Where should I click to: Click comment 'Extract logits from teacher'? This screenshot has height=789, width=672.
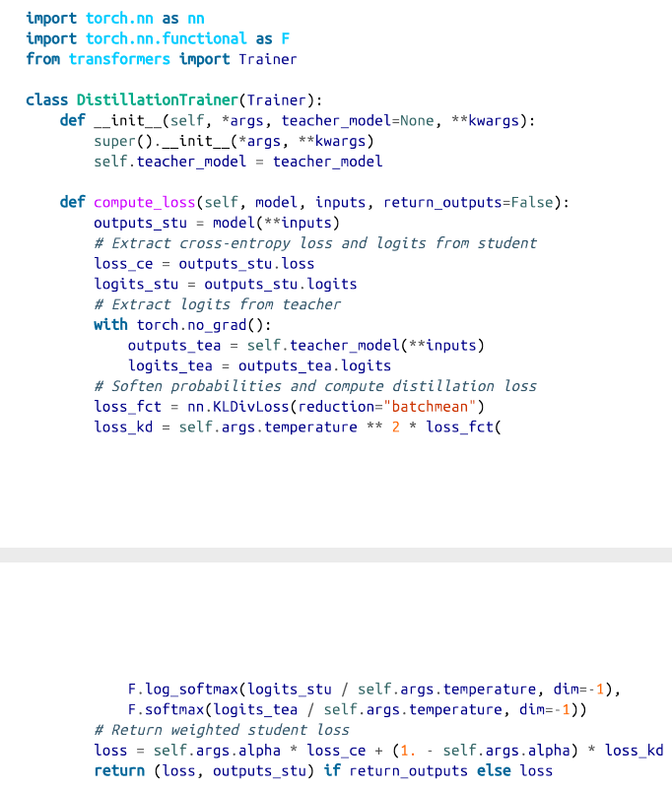[x=218, y=304]
